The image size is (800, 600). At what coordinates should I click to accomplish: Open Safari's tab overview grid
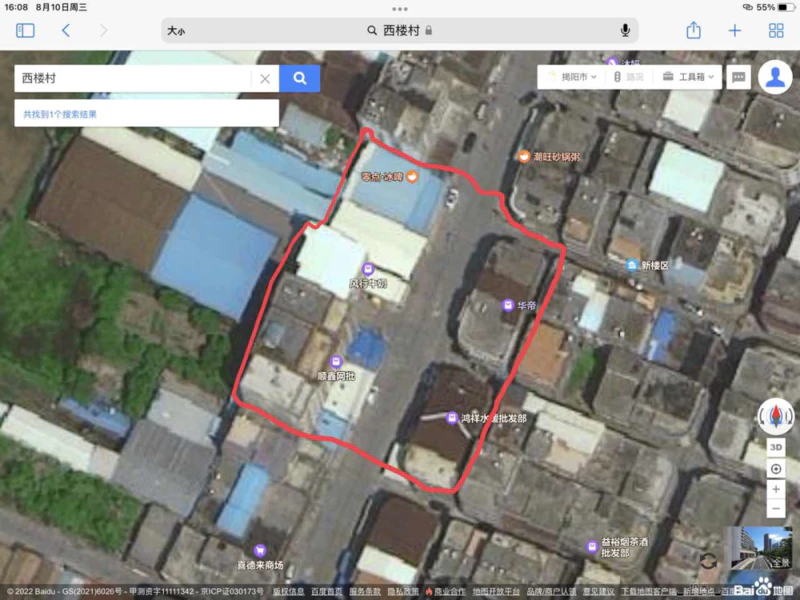tap(775, 31)
